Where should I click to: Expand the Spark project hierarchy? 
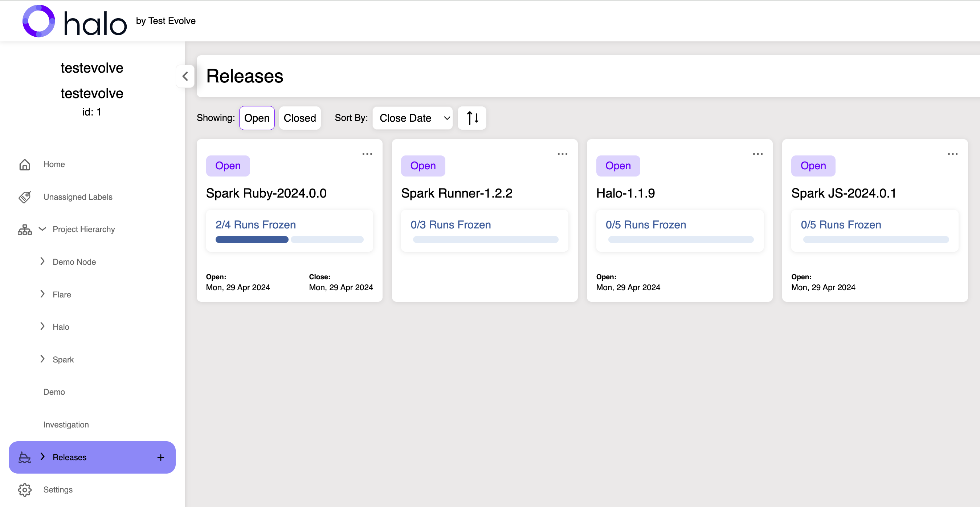41,359
